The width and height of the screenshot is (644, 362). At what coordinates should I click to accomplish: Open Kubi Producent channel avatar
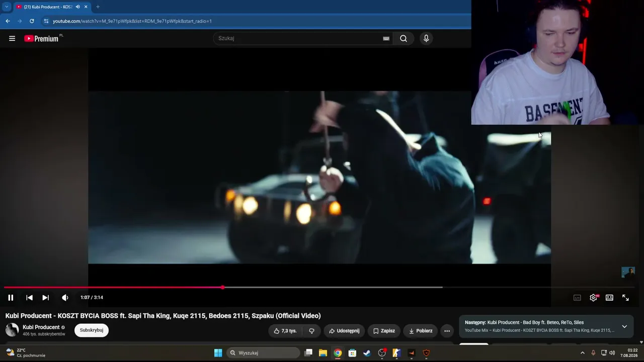click(12, 330)
